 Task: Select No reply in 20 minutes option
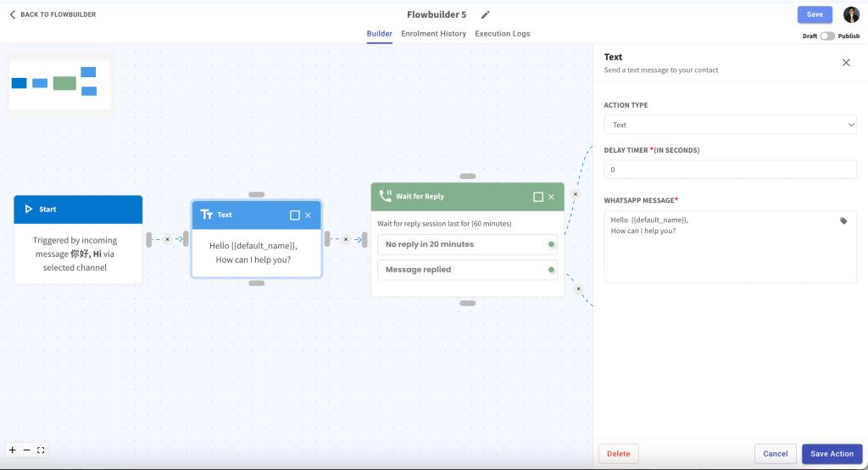[x=467, y=244]
